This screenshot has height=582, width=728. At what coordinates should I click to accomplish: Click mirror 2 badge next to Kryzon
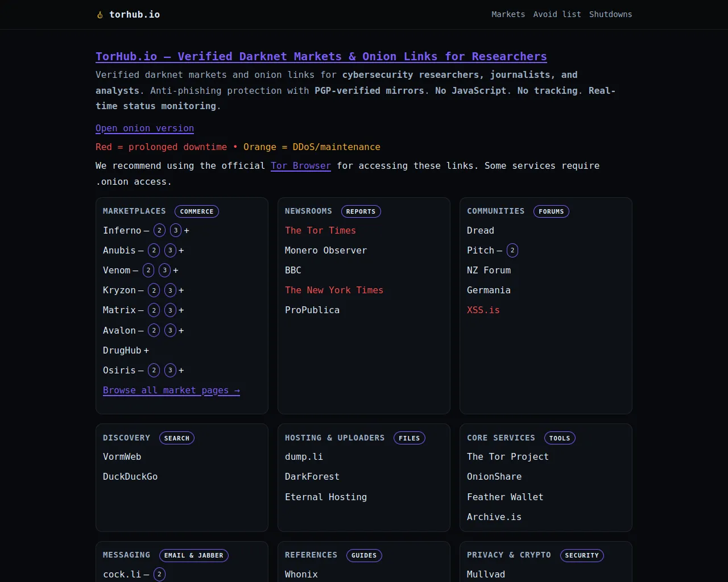(154, 290)
